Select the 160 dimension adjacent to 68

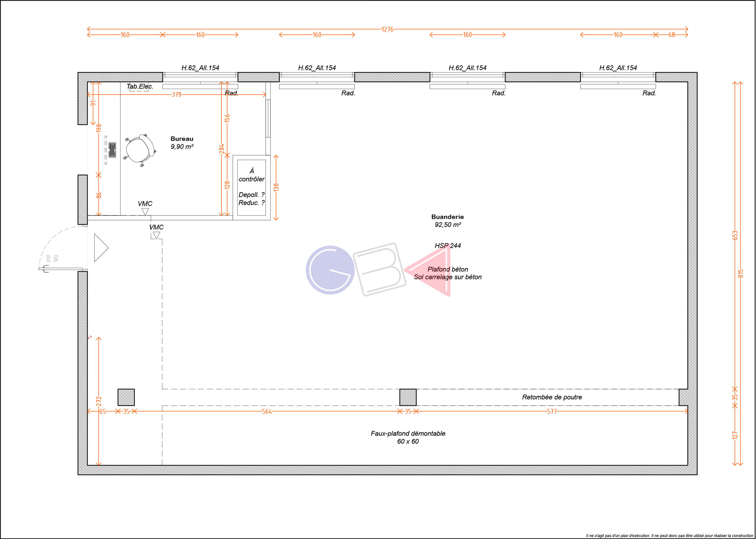tap(618, 35)
